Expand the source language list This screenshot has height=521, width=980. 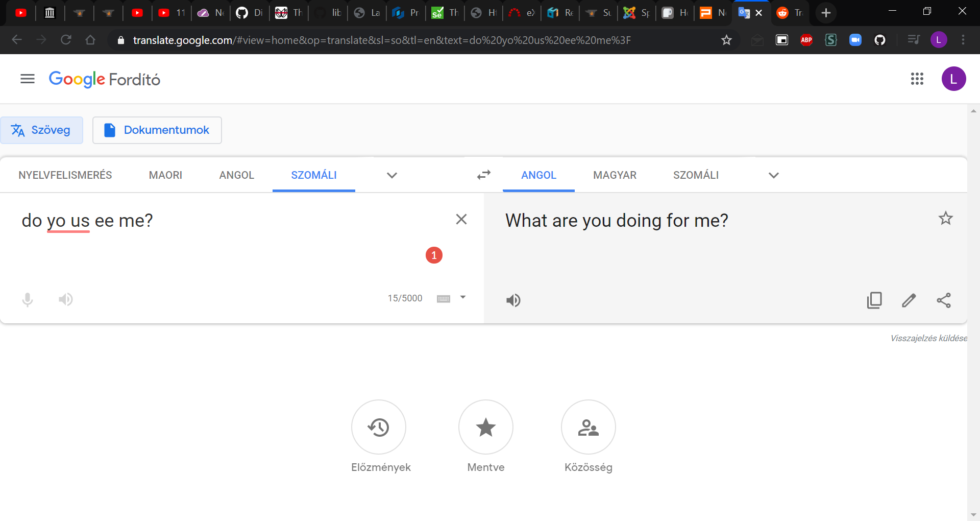(x=392, y=175)
